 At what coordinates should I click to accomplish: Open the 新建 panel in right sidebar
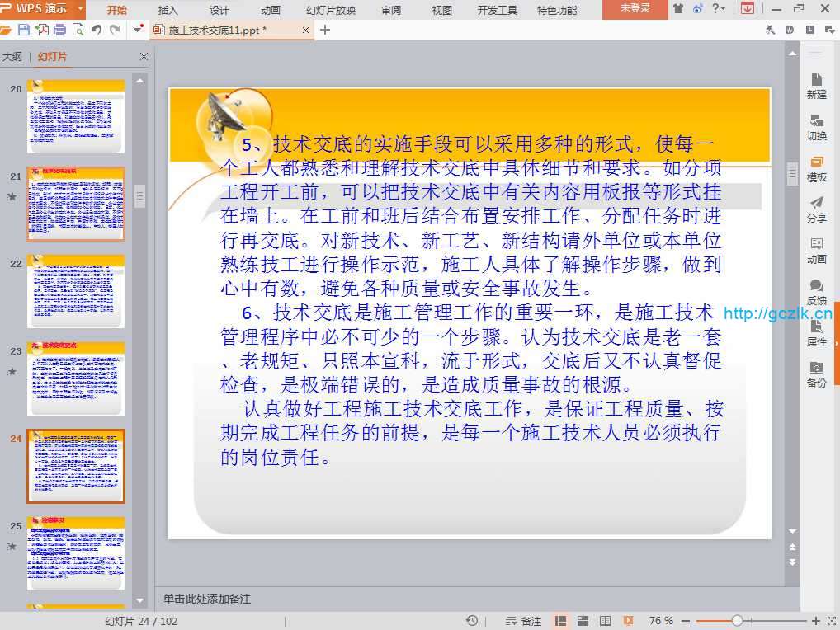[816, 85]
